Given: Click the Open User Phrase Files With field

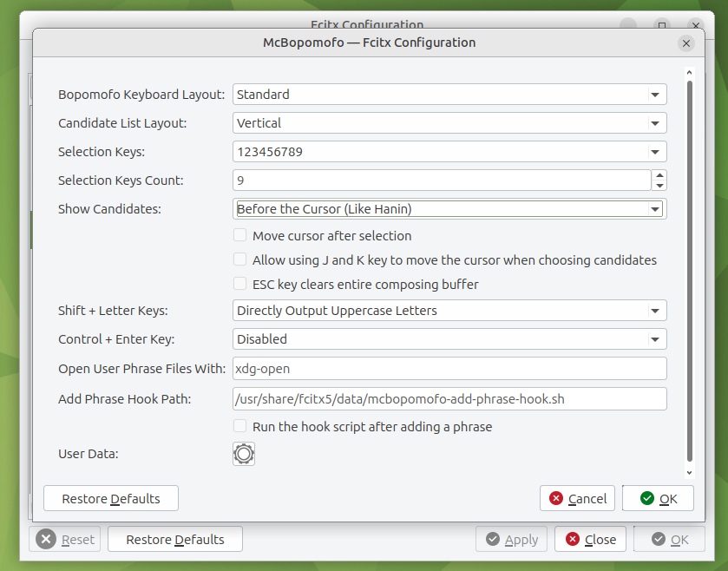Looking at the screenshot, I should pos(449,369).
